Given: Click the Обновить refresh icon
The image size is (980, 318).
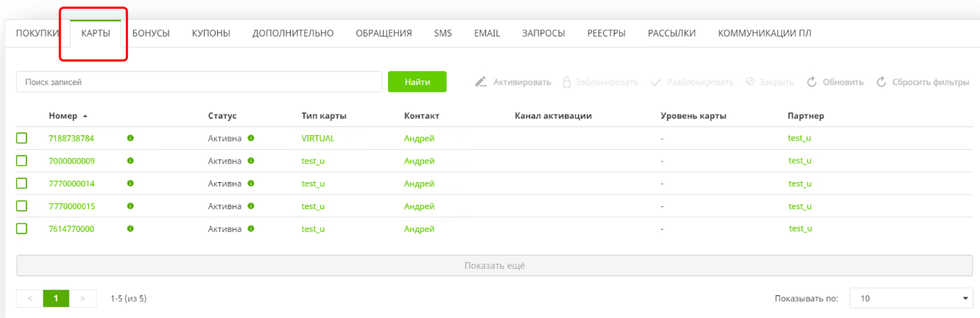Looking at the screenshot, I should click(x=811, y=82).
